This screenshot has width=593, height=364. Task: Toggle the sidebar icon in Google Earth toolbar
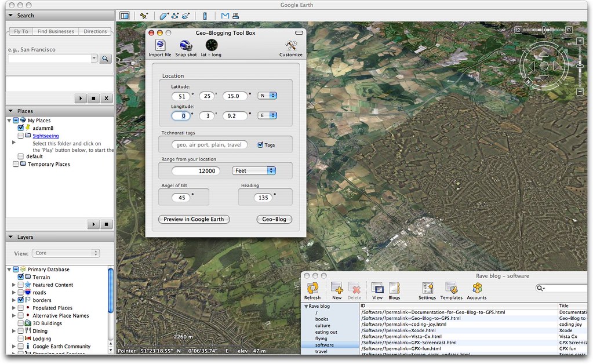(125, 16)
